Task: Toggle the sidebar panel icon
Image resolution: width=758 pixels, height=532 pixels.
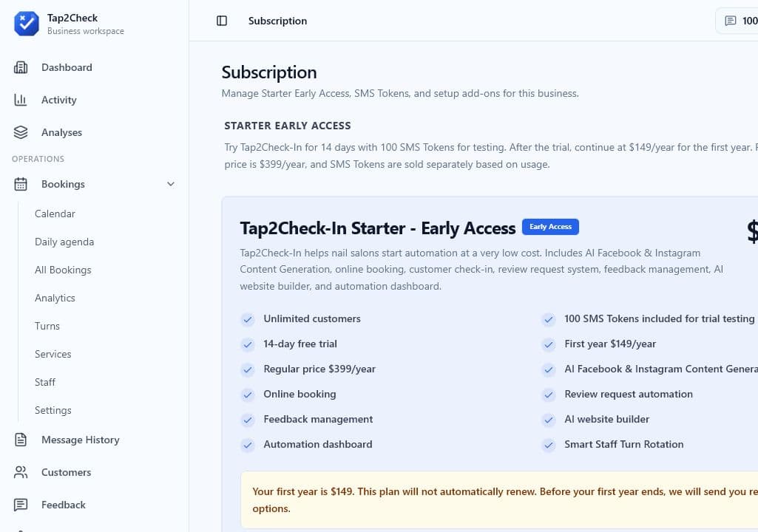Action: [222, 21]
